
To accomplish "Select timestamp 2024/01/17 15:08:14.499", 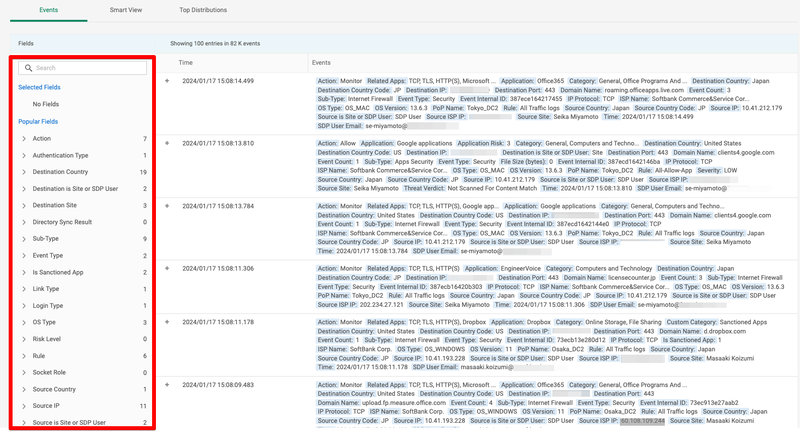I will click(218, 81).
